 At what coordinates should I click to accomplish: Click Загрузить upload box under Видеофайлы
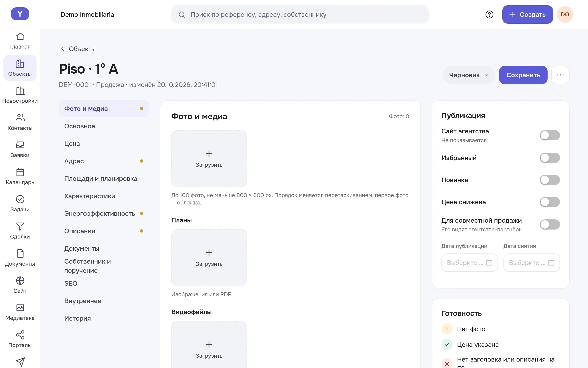tap(209, 345)
